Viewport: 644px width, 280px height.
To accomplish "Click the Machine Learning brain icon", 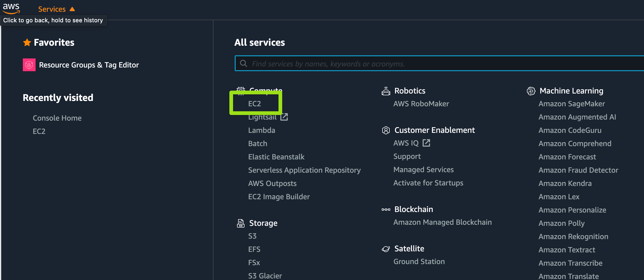I will [x=531, y=91].
